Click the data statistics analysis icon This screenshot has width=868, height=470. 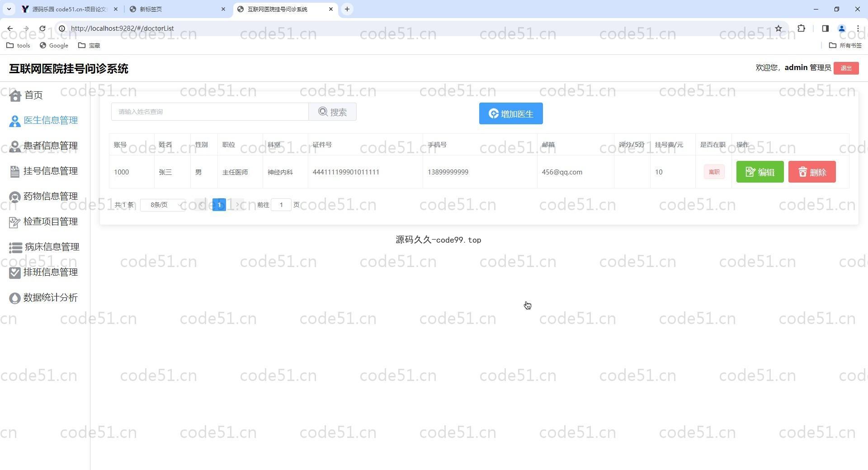point(15,298)
